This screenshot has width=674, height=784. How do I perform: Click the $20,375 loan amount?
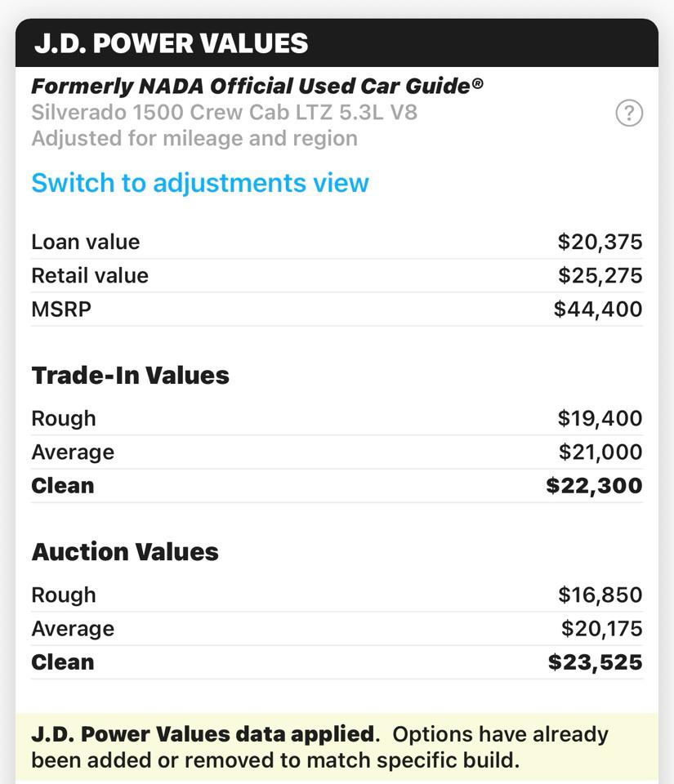600,242
